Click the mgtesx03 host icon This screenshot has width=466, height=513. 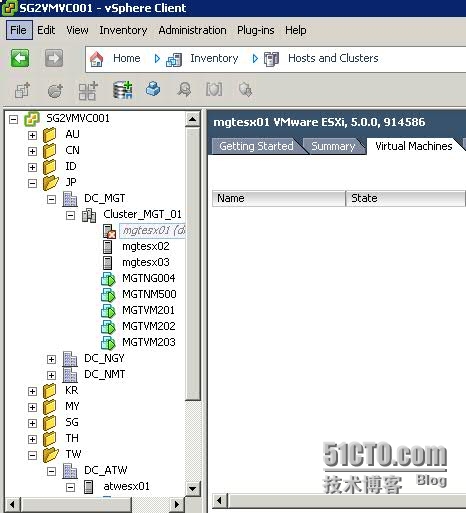point(107,263)
